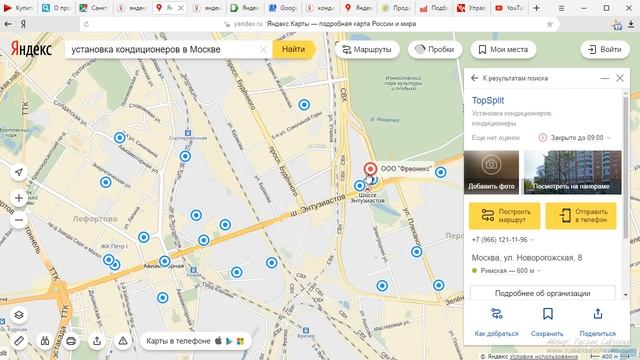Open the map layers icon
The image size is (640, 360).
tap(19, 315)
